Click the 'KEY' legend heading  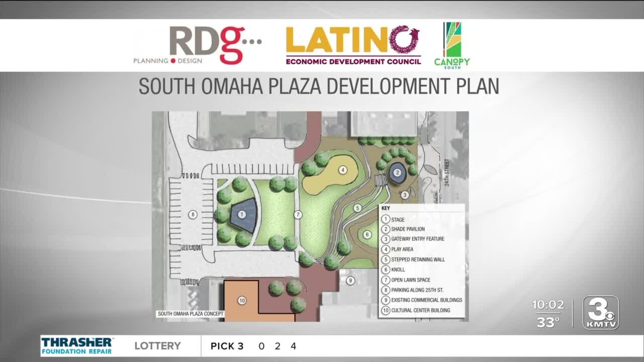386,208
